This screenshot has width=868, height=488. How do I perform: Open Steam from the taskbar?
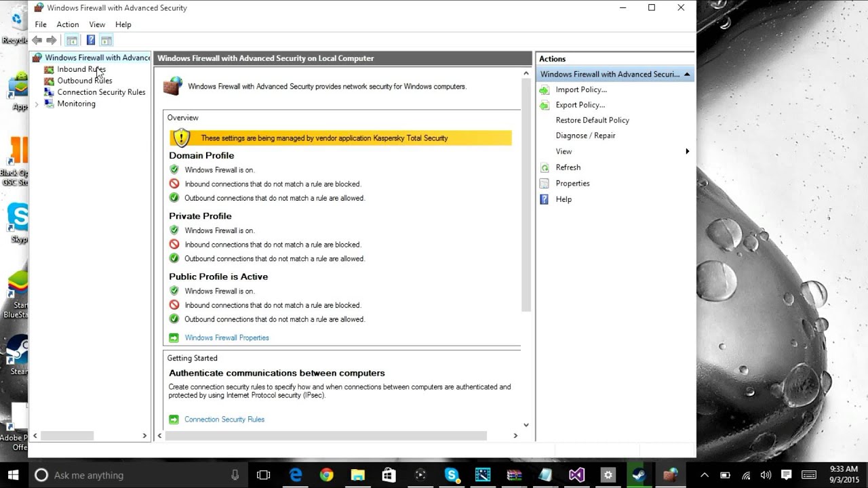tap(639, 475)
